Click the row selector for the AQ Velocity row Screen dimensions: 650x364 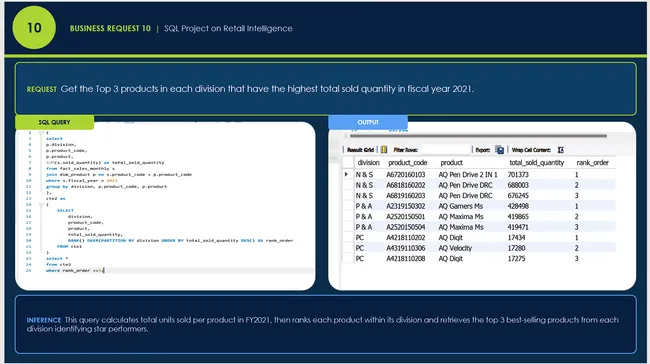click(x=347, y=248)
